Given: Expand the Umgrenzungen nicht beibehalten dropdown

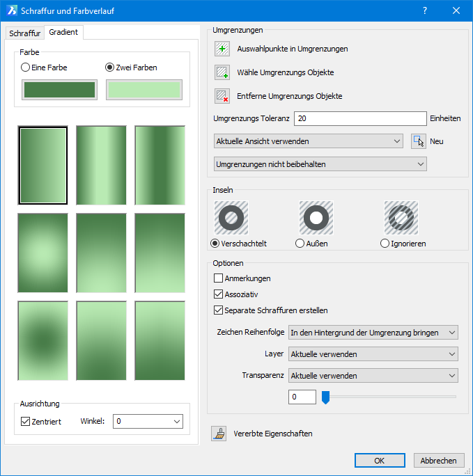Looking at the screenshot, I should pos(320,164).
